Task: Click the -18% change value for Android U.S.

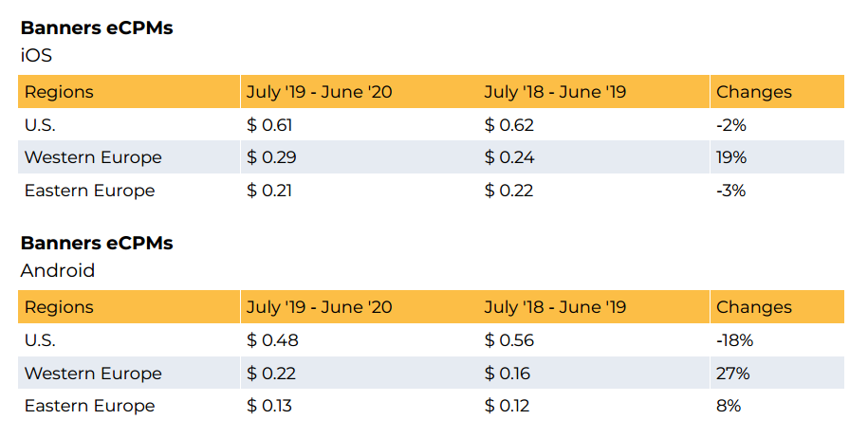Action: click(734, 340)
